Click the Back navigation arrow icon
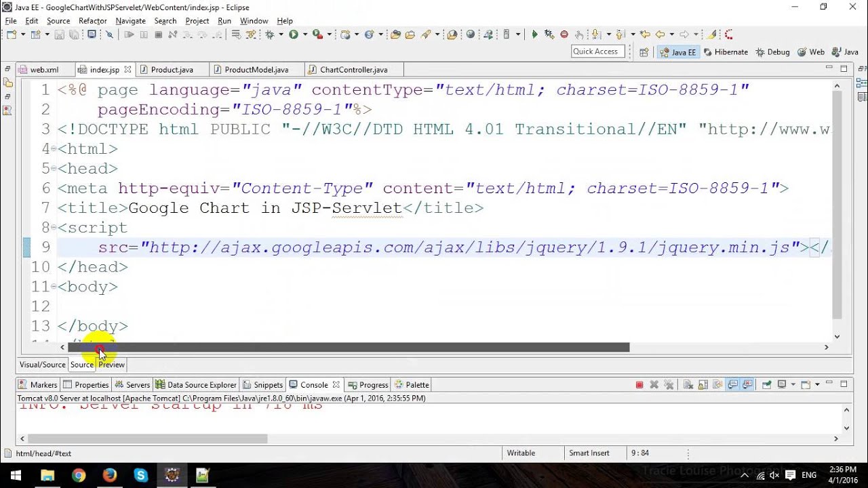This screenshot has width=868, height=488. 660,35
